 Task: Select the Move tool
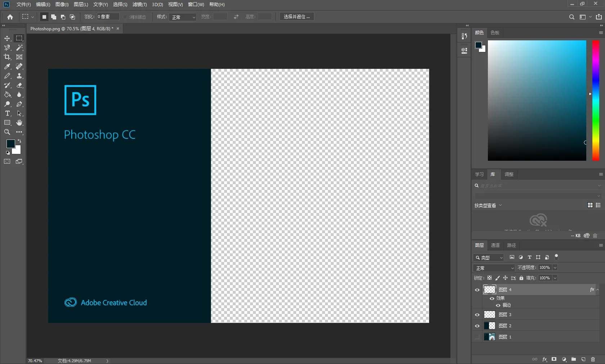click(x=7, y=38)
